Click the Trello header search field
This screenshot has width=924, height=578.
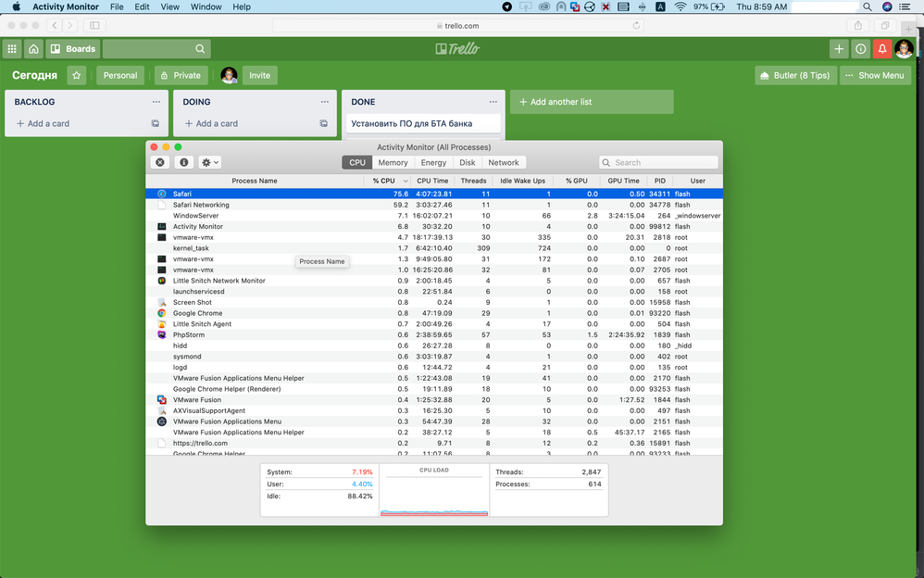[156, 49]
